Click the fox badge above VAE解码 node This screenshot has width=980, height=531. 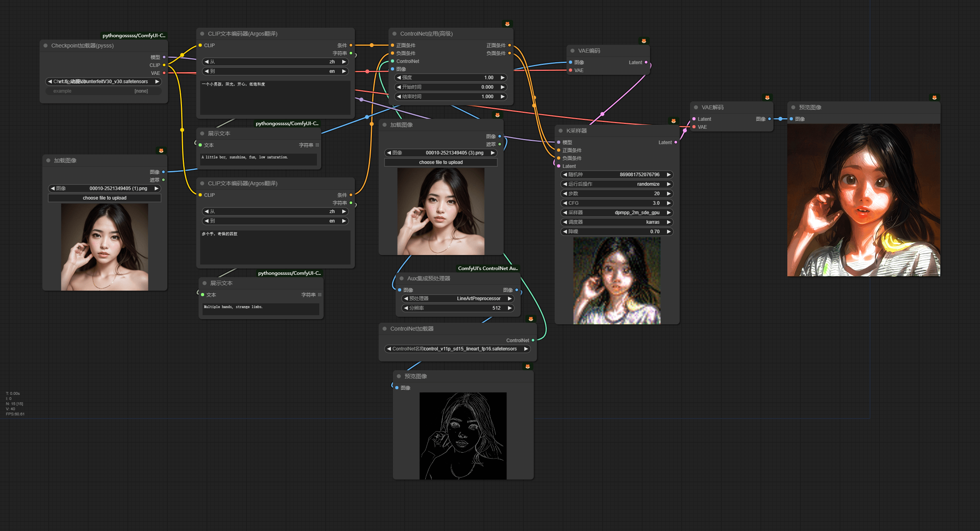[x=767, y=97]
